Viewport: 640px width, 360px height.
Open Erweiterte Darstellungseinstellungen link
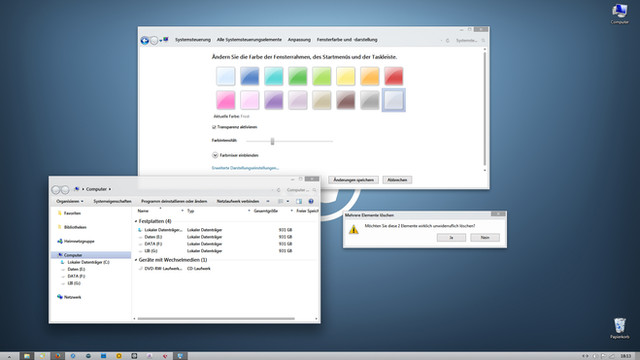point(245,168)
